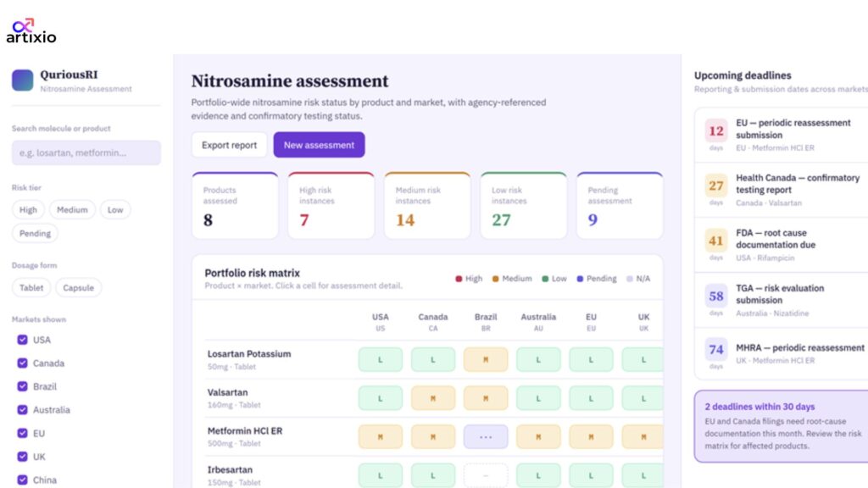Click the 58 days badge
Screen dimensions: 868x488
716,296
